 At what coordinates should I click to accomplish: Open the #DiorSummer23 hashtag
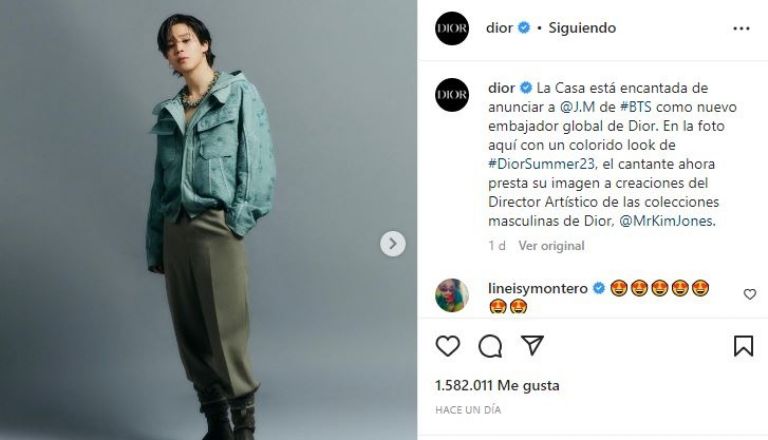coord(542,164)
